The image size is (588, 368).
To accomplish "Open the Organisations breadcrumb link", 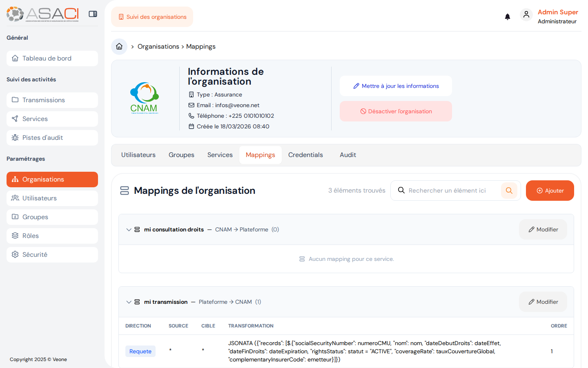I will tap(158, 46).
